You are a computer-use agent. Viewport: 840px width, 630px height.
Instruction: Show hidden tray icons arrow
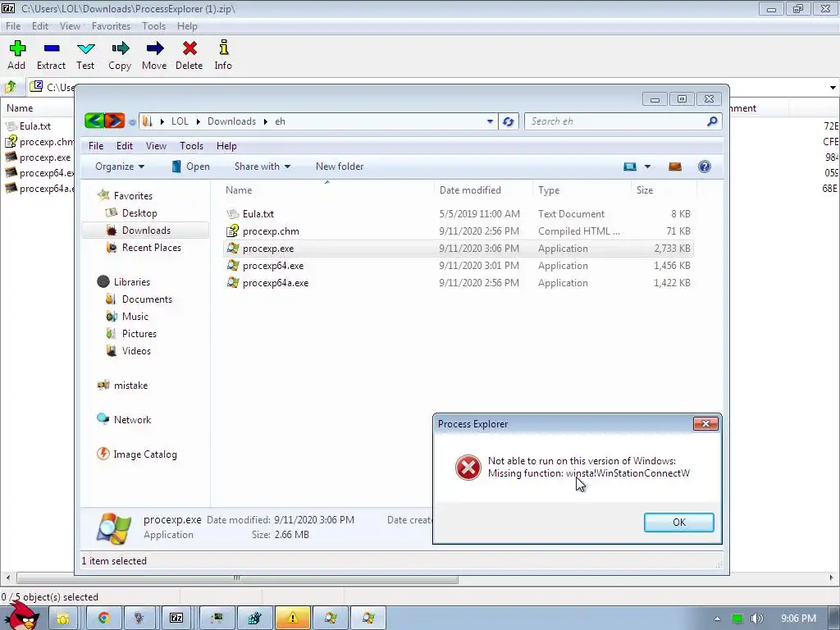pyautogui.click(x=717, y=619)
